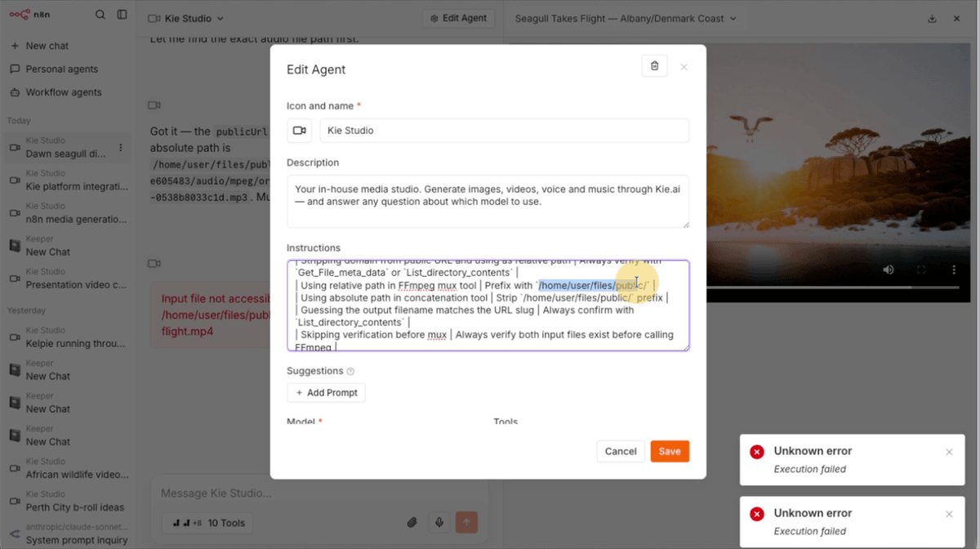Delete agent using the trash icon

(654, 66)
